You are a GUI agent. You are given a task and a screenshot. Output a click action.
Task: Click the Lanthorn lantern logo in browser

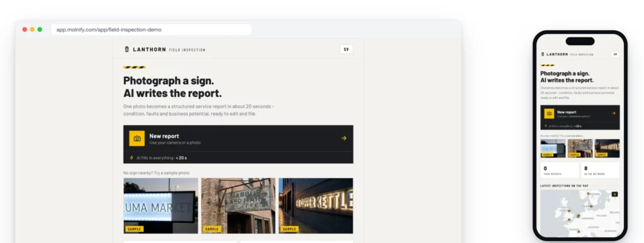126,49
